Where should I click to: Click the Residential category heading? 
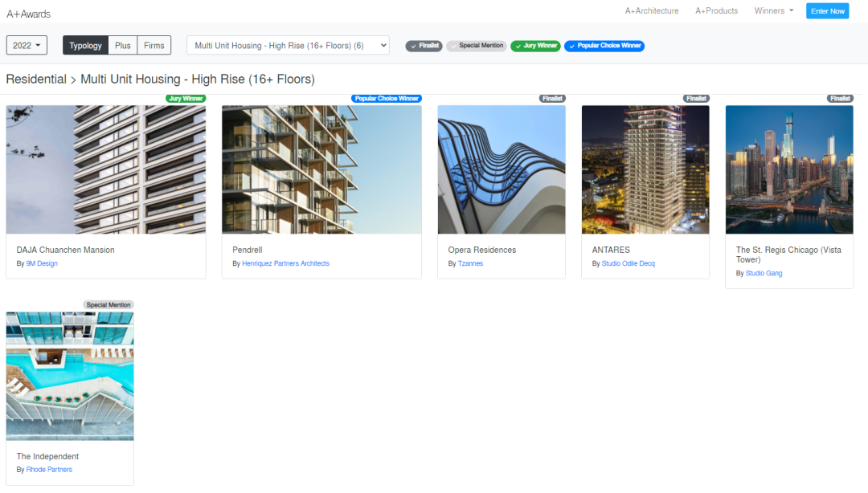click(36, 79)
